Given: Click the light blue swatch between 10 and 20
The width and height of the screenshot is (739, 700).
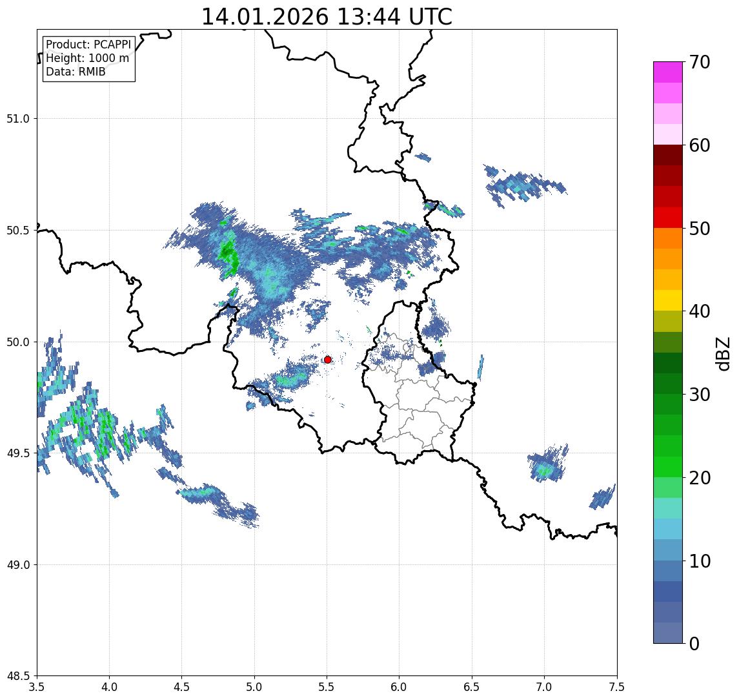Looking at the screenshot, I should pos(668,529).
